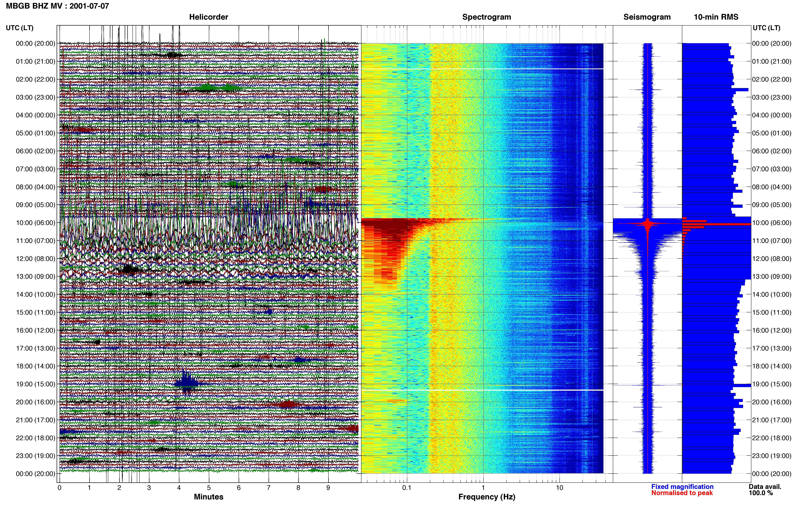This screenshot has height=508, width=812.
Task: Click the "1" tick on the Frequency axis
Action: tap(483, 488)
